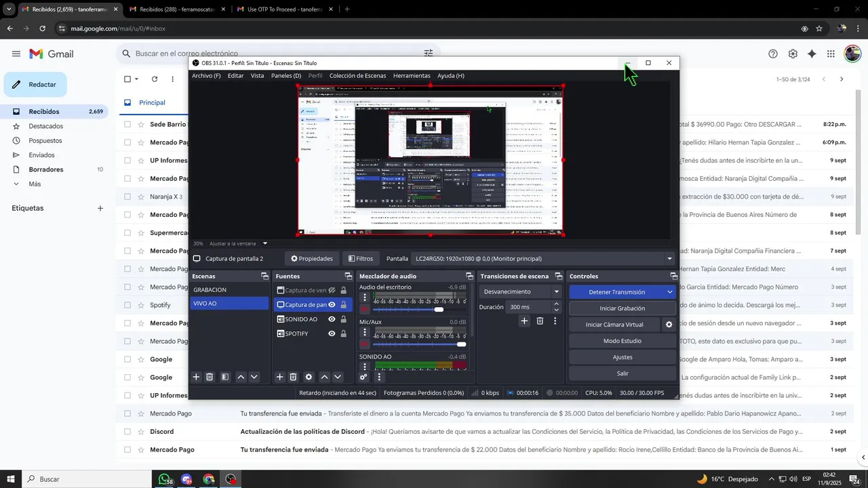Click the Propiedades button
Viewport: 868px width, 488px height.
(312, 258)
